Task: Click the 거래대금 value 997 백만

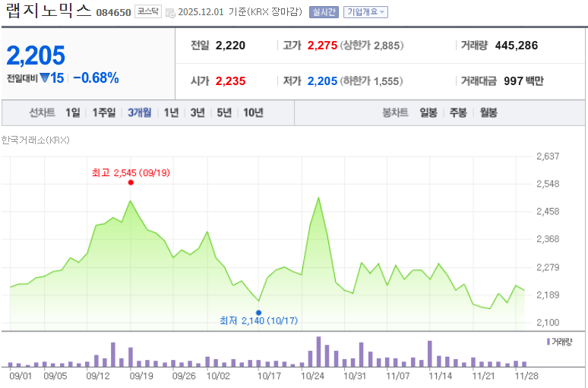Action: tap(523, 81)
